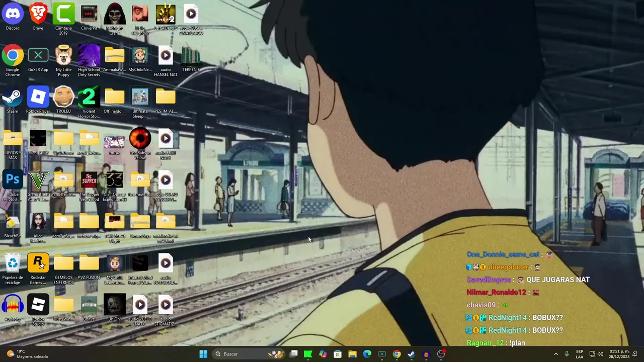Show hidden system tray icons

coord(556,354)
